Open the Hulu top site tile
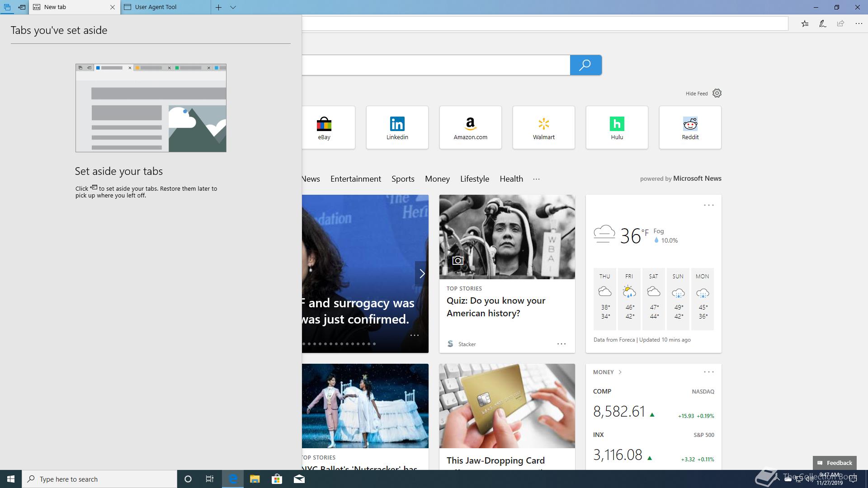 617,127
